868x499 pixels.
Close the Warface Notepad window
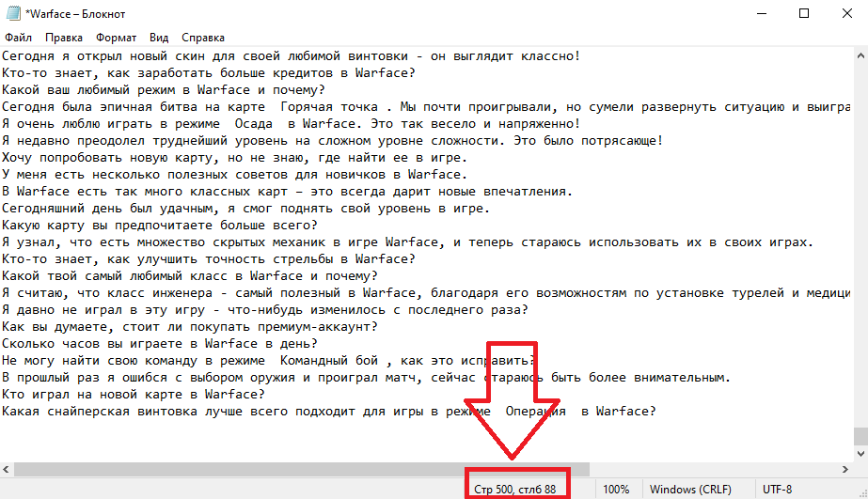(847, 13)
